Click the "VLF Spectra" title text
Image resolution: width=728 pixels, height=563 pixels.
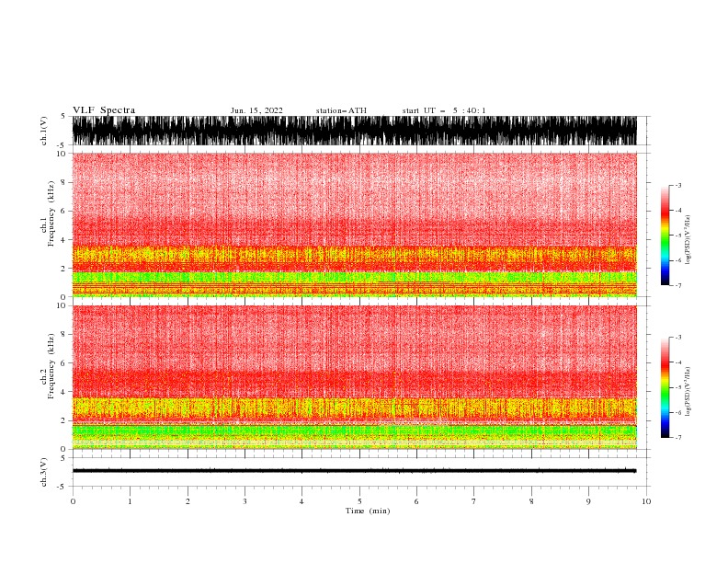tap(104, 110)
